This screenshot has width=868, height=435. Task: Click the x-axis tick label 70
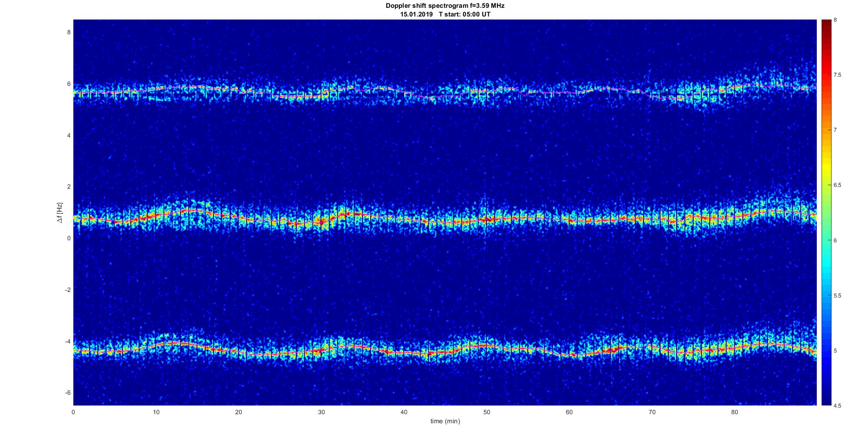652,412
